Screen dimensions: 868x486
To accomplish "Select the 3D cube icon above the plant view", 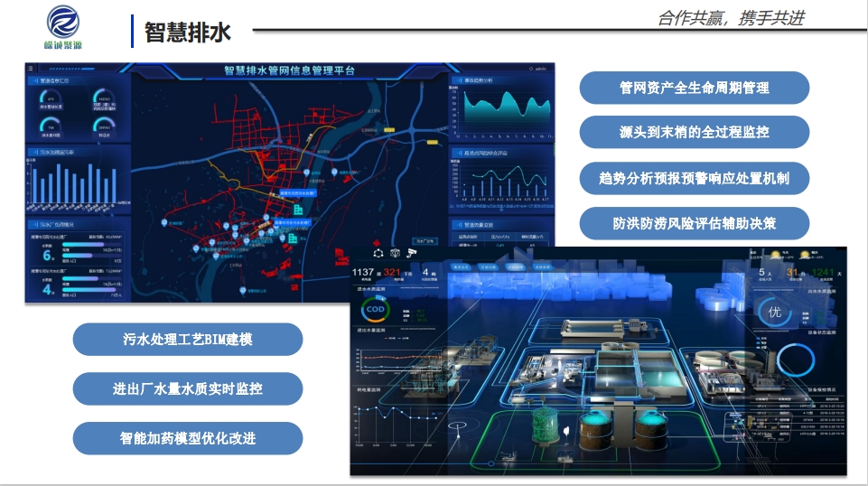I will click(394, 253).
